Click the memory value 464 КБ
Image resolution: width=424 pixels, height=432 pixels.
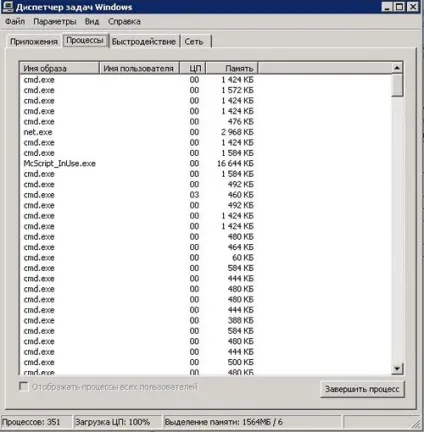point(241,247)
